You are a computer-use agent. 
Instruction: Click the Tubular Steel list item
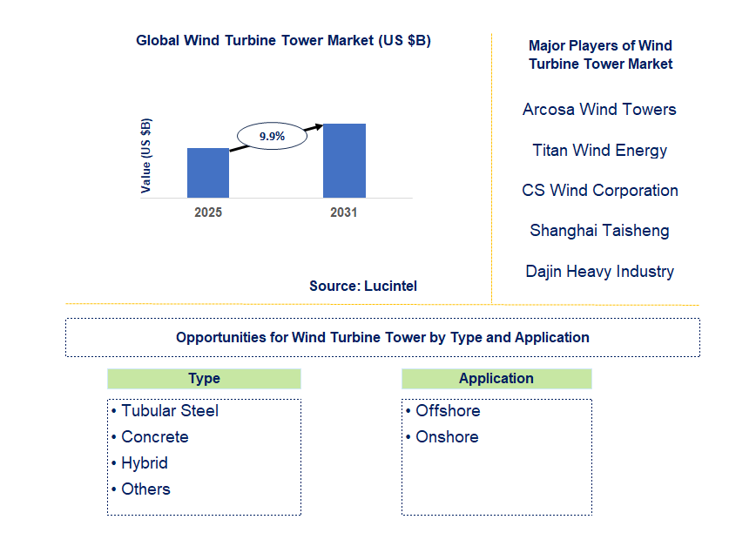pyautogui.click(x=169, y=411)
